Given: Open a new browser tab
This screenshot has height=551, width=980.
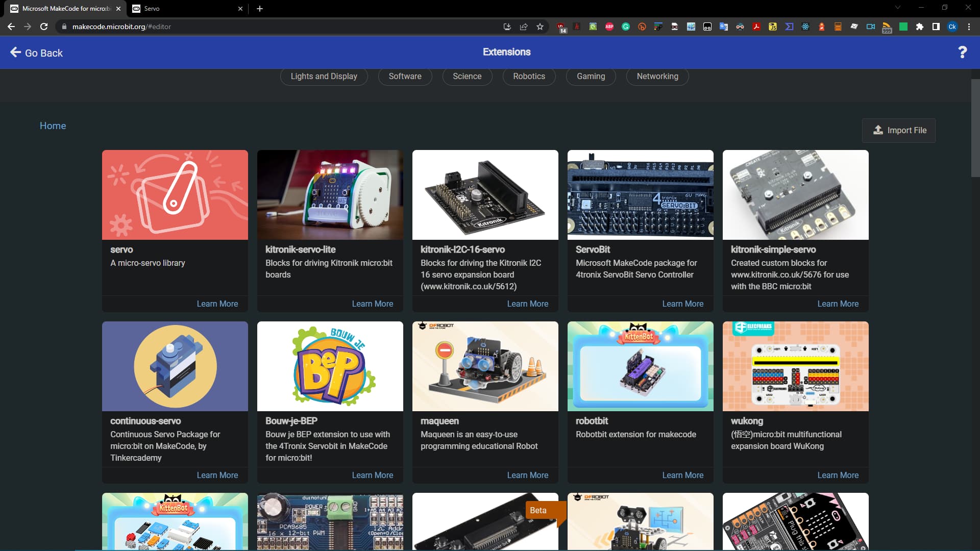Looking at the screenshot, I should [260, 9].
